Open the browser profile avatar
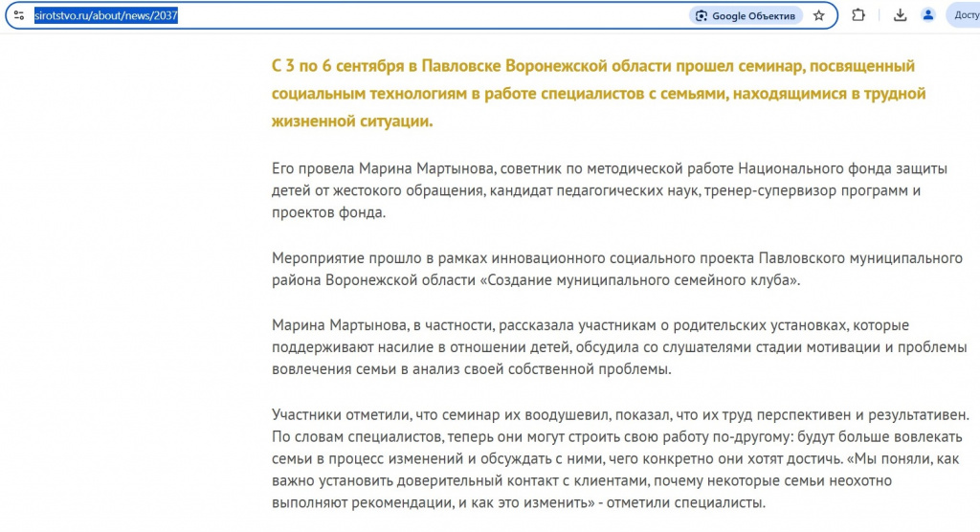Viewport: 980px width, 532px height. coord(928,15)
